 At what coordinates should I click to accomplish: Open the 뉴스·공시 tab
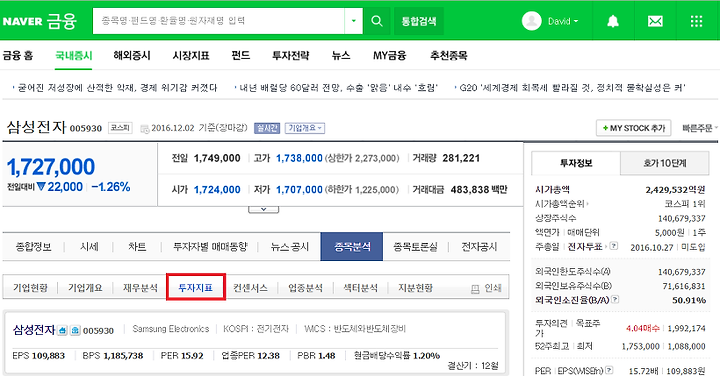[289, 247]
